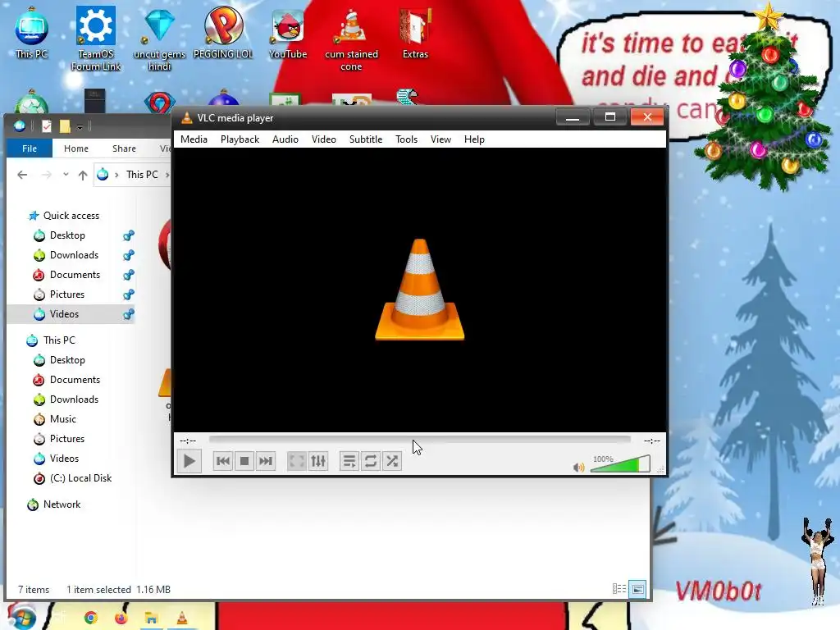Screen dimensions: 840x630
Task: Open pinned Downloads under Quick access
Action: (x=74, y=255)
